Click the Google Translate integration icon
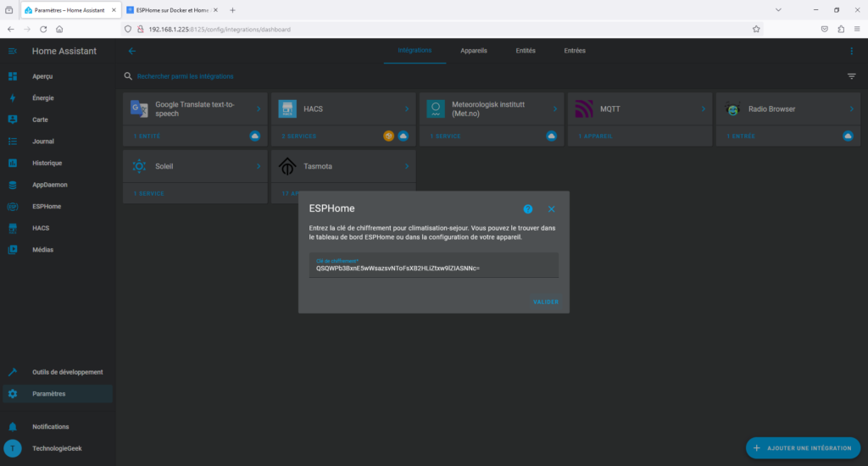This screenshot has height=466, width=868. pyautogui.click(x=139, y=109)
